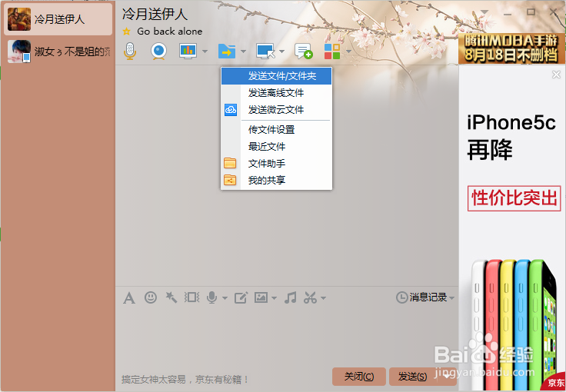This screenshot has width=566, height=392.
Task: Expand the screenshot scissors dropdown arrow
Action: coord(323,298)
